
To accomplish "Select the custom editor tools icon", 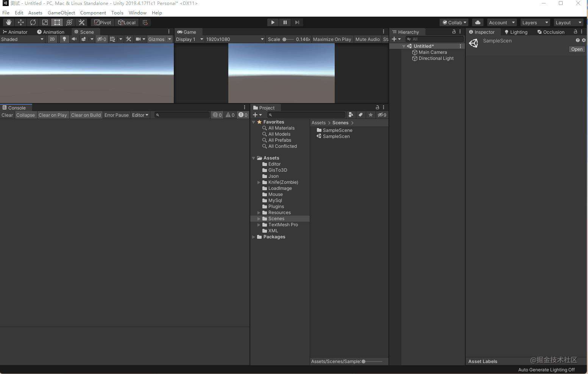I will tap(81, 22).
